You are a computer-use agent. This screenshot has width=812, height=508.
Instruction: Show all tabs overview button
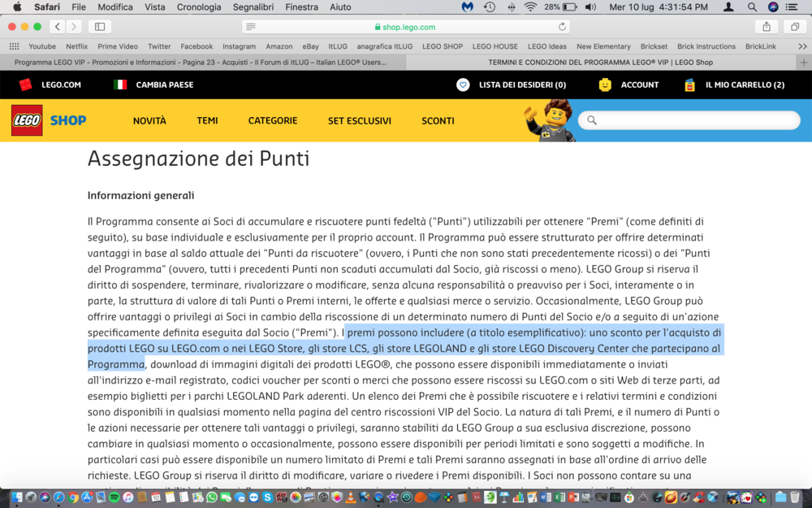794,27
